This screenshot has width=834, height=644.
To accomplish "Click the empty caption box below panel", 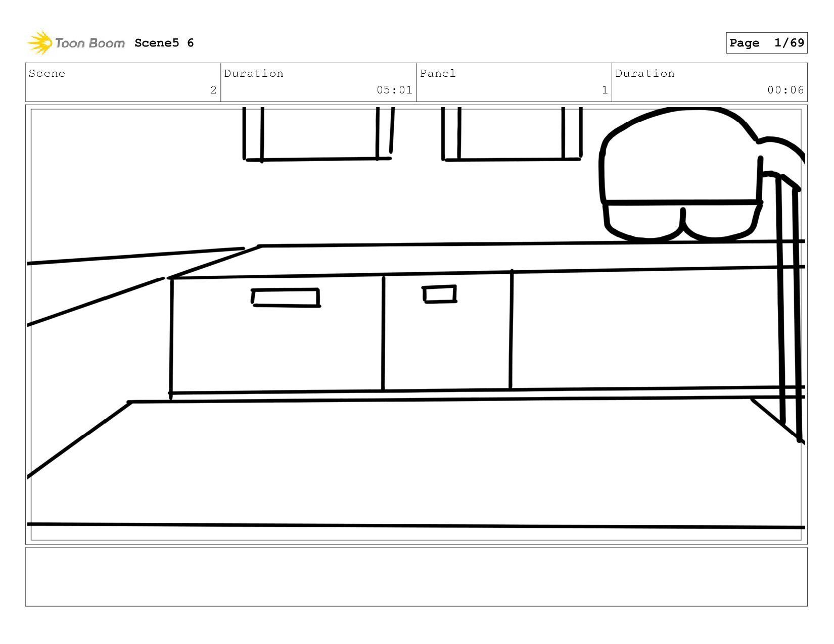I will pyautogui.click(x=416, y=577).
